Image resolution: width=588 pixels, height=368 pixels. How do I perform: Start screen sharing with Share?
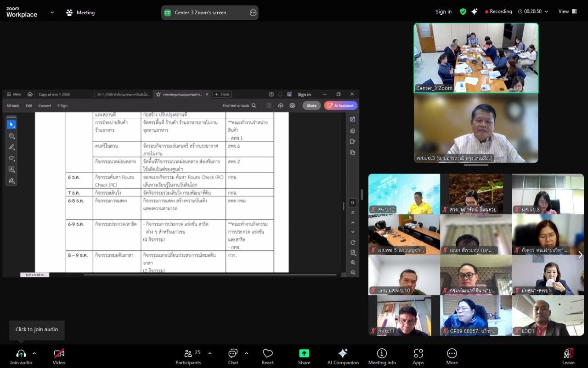tap(304, 356)
